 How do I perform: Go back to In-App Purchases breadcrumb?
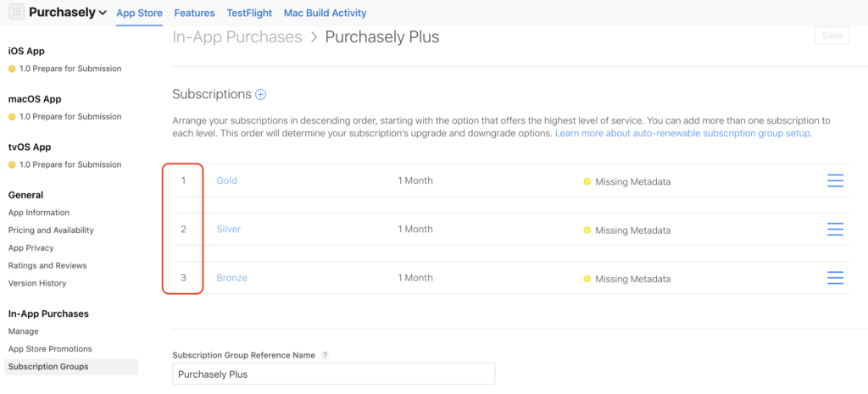point(237,37)
